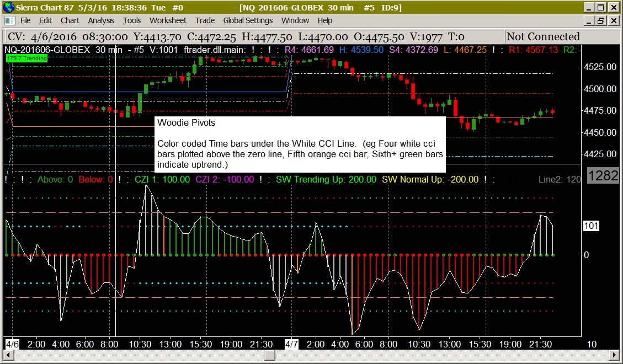Open the Tools menu
This screenshot has width=623, height=364.
click(131, 20)
